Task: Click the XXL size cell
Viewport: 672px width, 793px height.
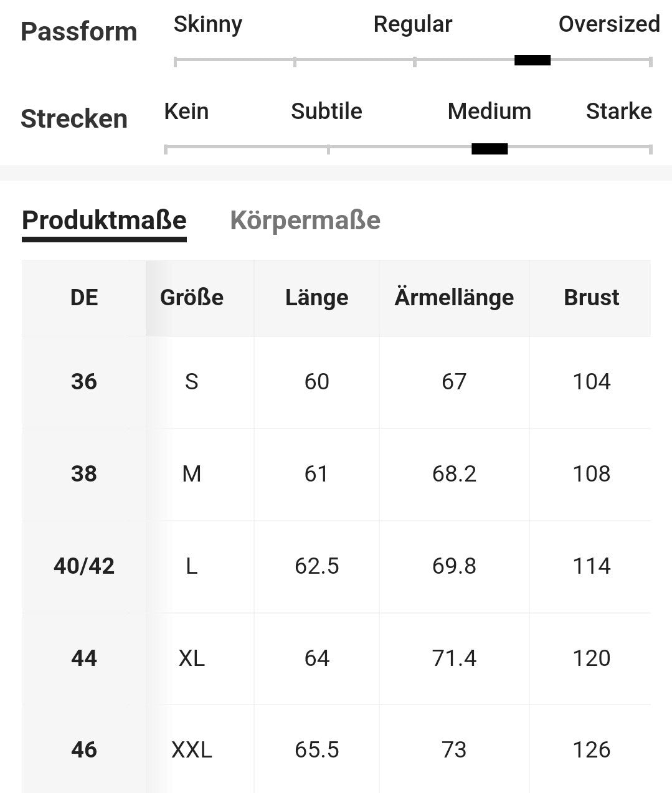Action: coord(192,750)
